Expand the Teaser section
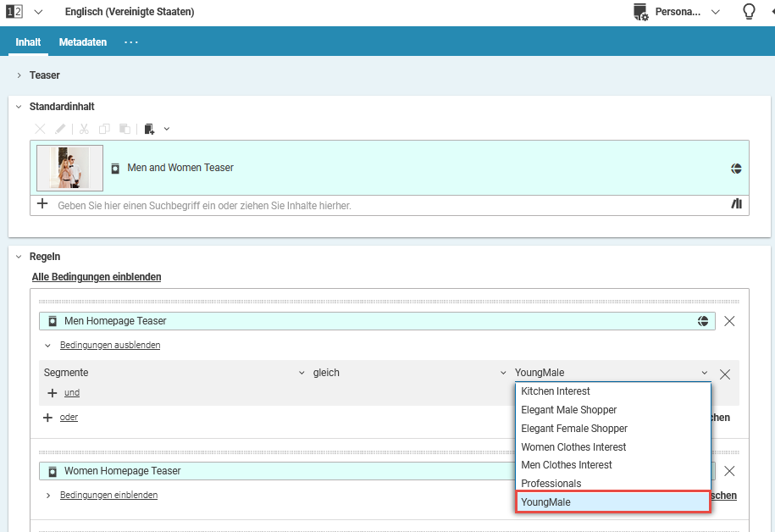This screenshot has height=532, width=775. [19, 75]
